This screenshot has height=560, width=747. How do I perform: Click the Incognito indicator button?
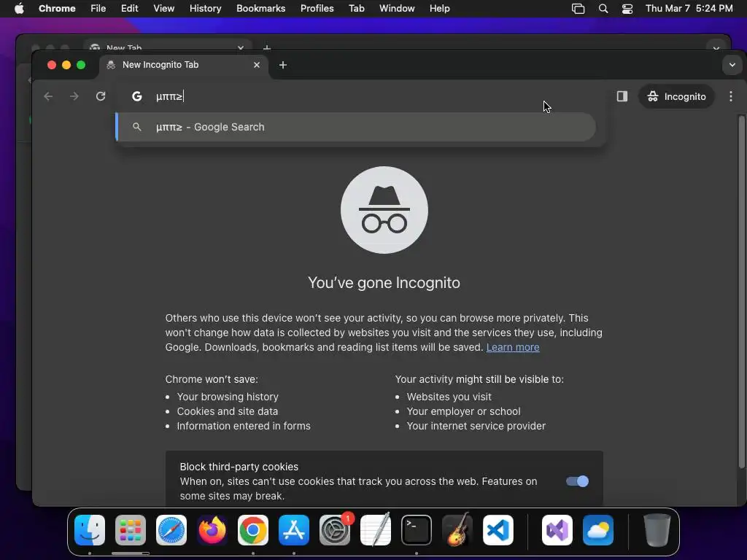[676, 96]
